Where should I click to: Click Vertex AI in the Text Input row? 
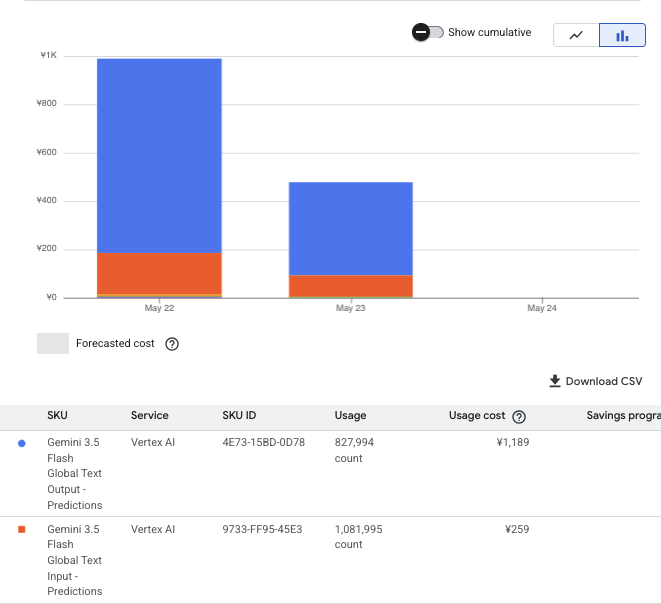point(153,529)
